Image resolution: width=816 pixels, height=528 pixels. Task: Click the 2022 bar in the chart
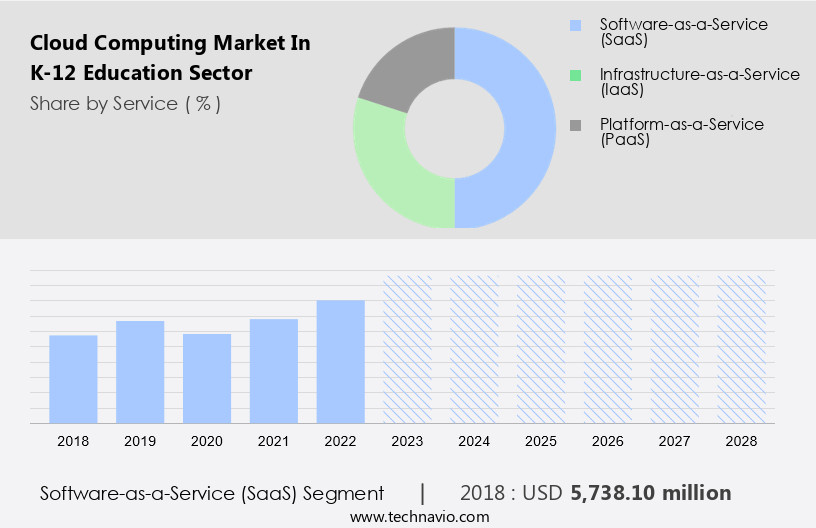coord(341,361)
